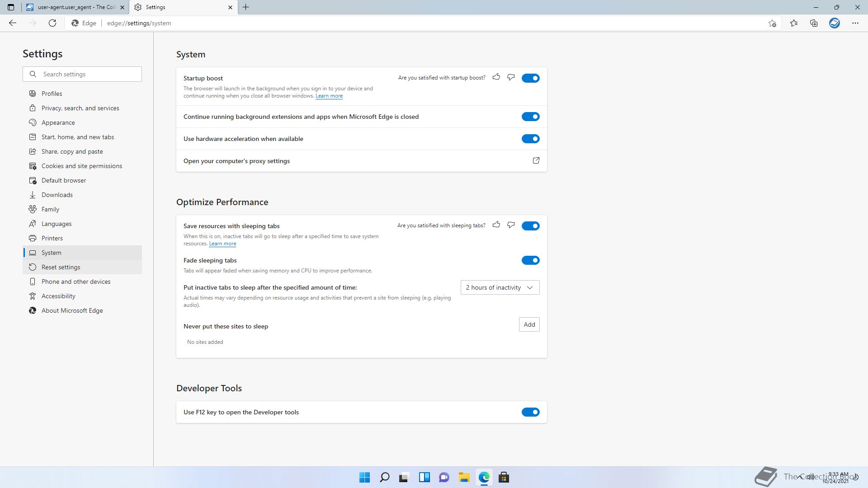Add this page to favorites icon
The image size is (868, 488).
pos(772,23)
